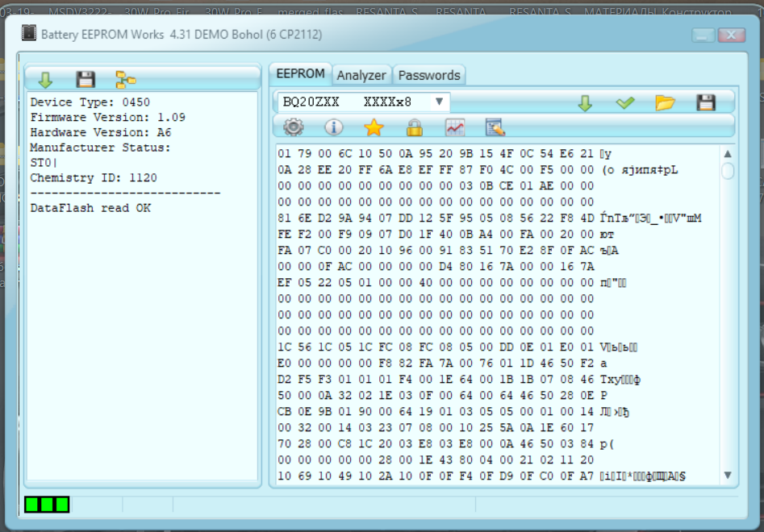
Task: Click the green read arrow in the left info panel toolbar
Action: pos(45,79)
